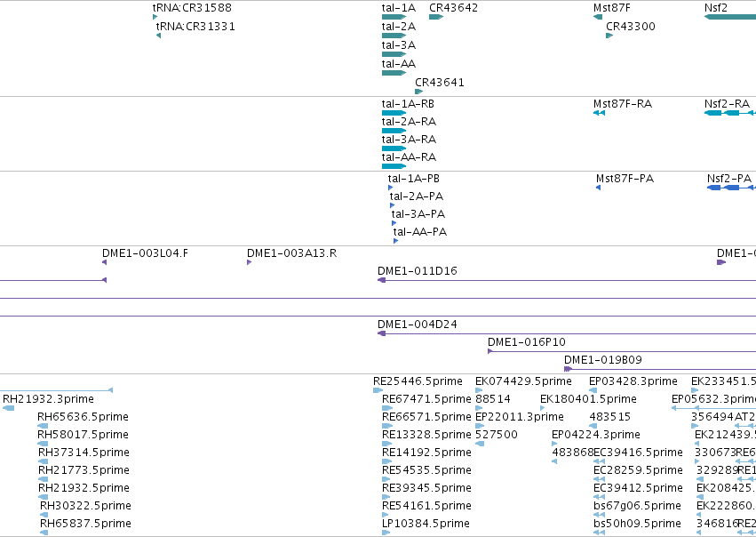
Task: Select the RH37314.5prime EST label
Action: tap(84, 453)
